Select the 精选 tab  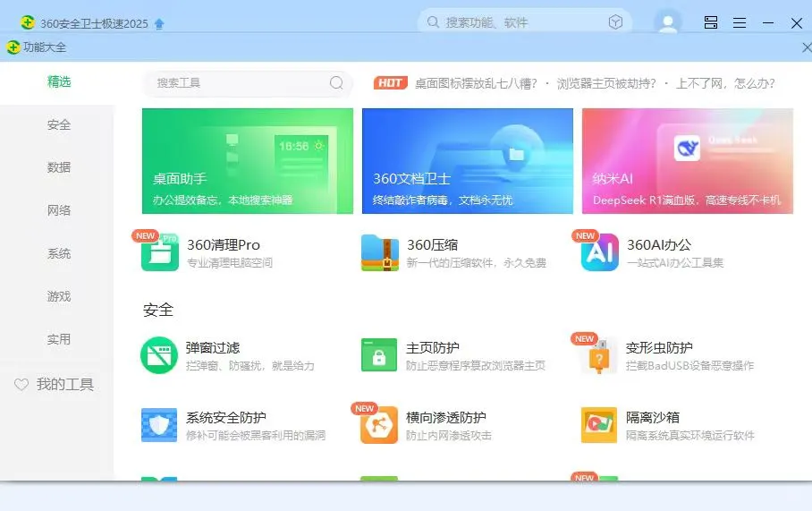58,81
